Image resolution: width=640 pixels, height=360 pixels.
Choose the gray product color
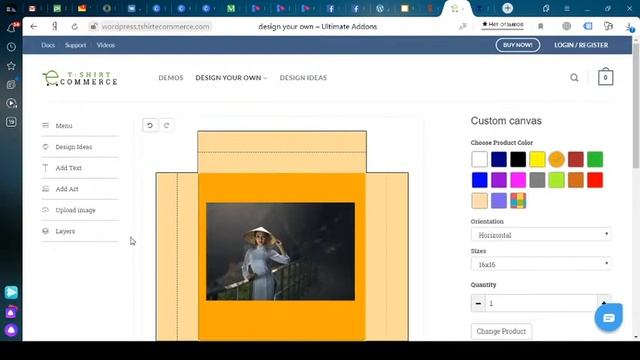pos(537,180)
